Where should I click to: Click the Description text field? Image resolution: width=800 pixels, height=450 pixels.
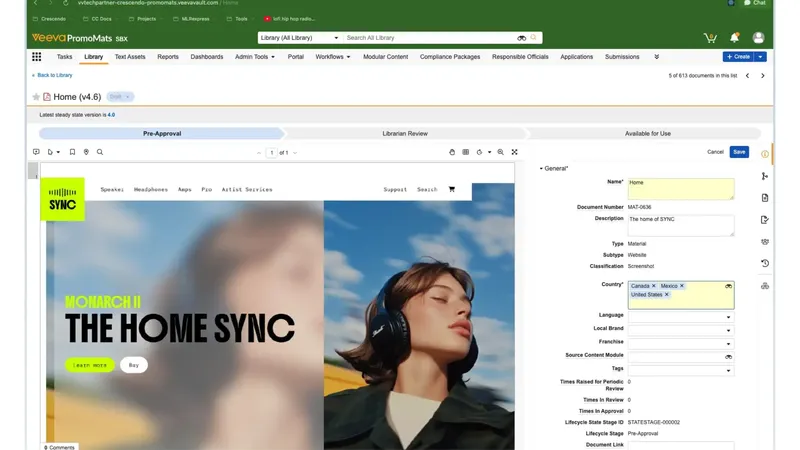[x=681, y=225]
